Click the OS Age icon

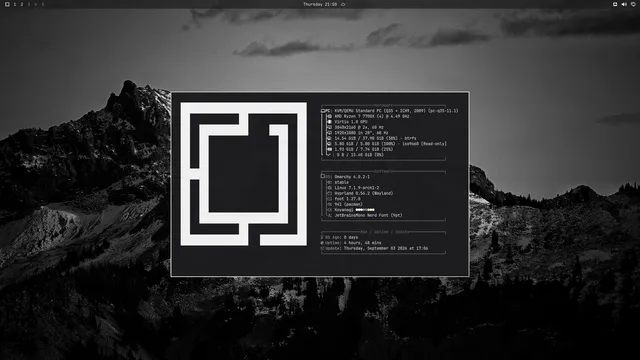[322, 237]
